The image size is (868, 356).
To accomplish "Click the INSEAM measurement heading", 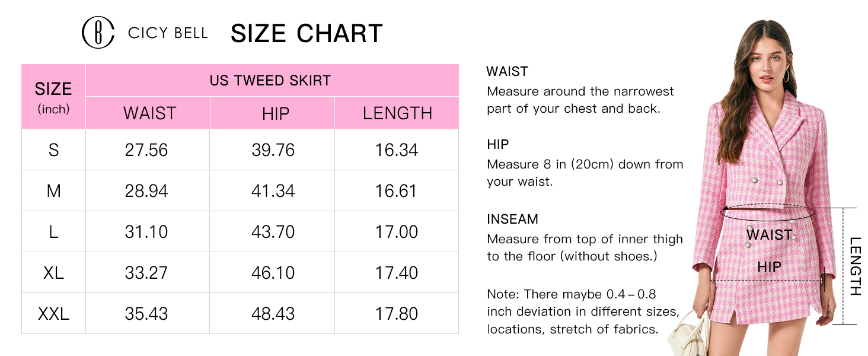I will point(512,219).
